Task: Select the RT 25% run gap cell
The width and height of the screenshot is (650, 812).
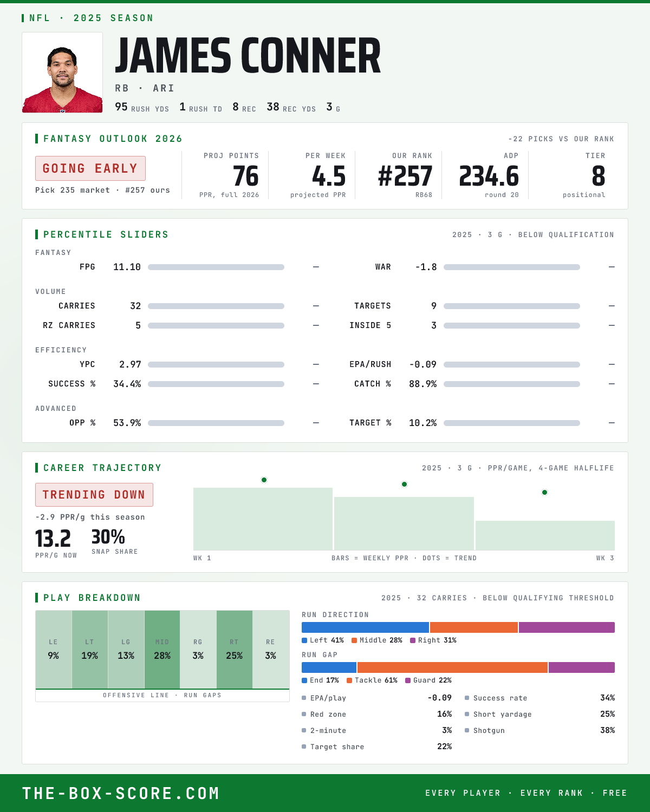Action: pos(235,650)
